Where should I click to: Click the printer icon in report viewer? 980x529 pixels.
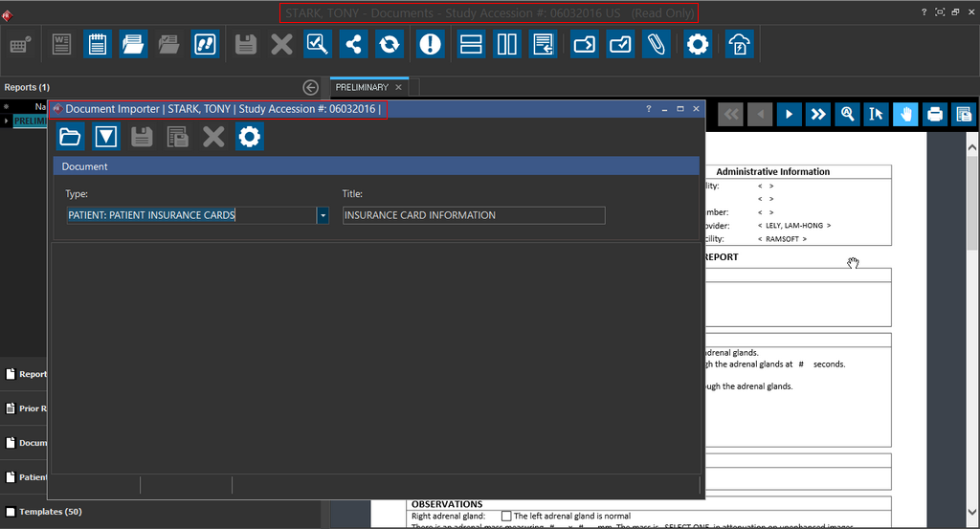(x=935, y=114)
